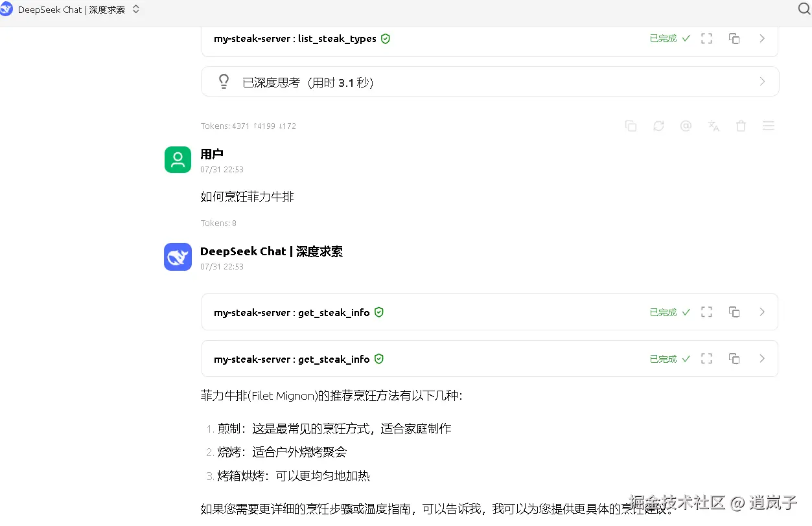Open the message more-options hamburger menu

point(769,126)
